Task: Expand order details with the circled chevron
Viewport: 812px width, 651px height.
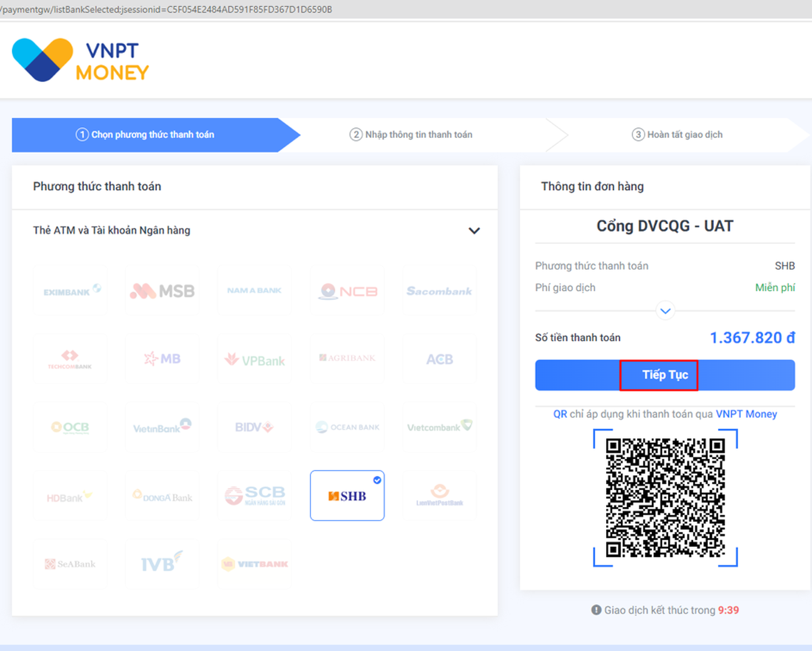Action: point(665,311)
